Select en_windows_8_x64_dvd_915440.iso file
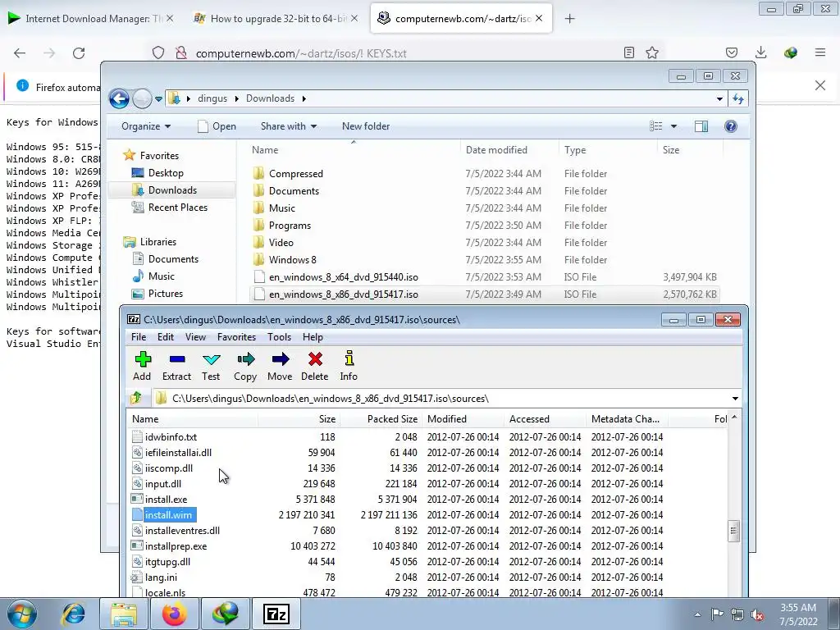 click(344, 277)
